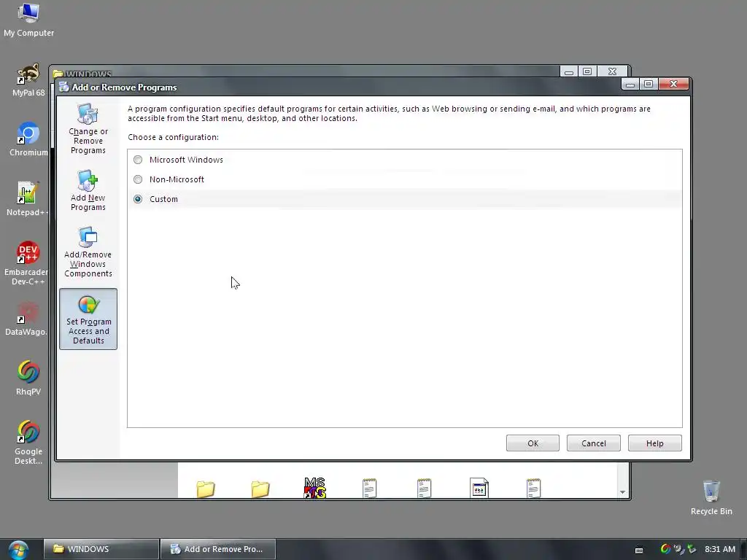747x560 pixels.
Task: Open the DataWago desktop shortcut
Action: click(x=27, y=319)
